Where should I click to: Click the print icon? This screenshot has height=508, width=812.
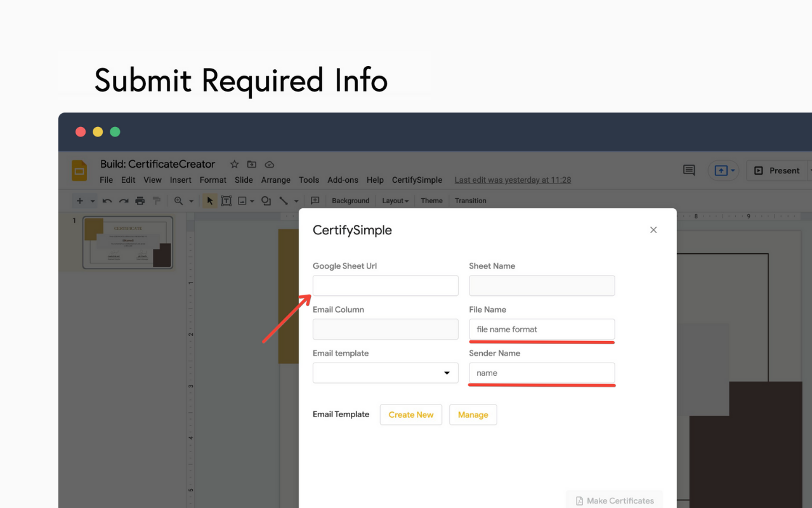tap(140, 201)
